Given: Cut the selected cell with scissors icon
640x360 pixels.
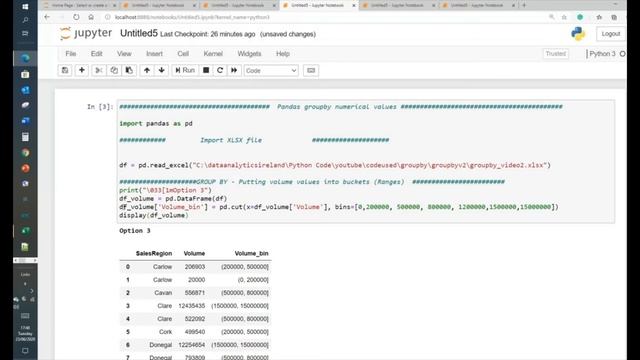Looking at the screenshot, I should coord(98,70).
